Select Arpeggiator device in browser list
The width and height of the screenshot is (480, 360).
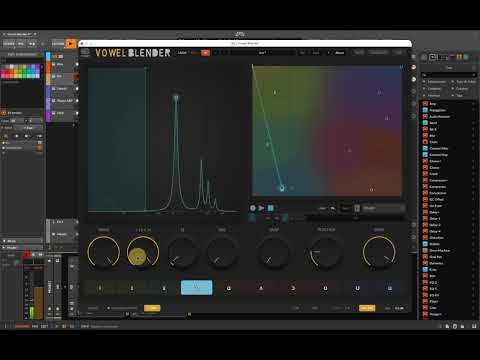click(448, 110)
